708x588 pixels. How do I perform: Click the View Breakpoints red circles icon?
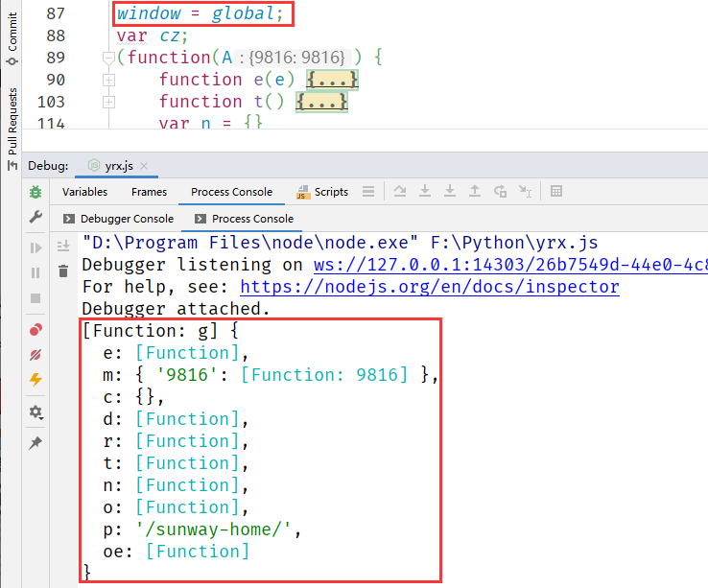(35, 330)
